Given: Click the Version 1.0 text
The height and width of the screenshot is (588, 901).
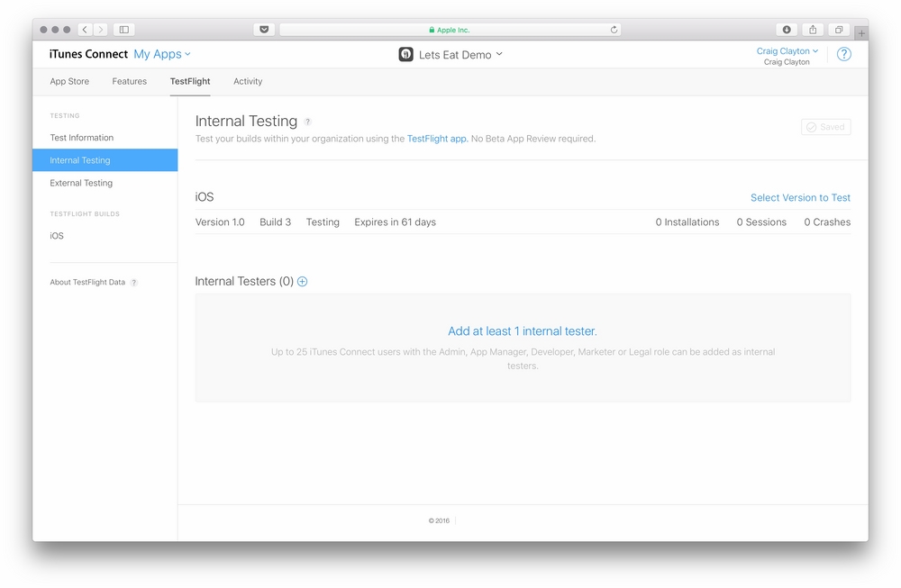Looking at the screenshot, I should point(220,222).
